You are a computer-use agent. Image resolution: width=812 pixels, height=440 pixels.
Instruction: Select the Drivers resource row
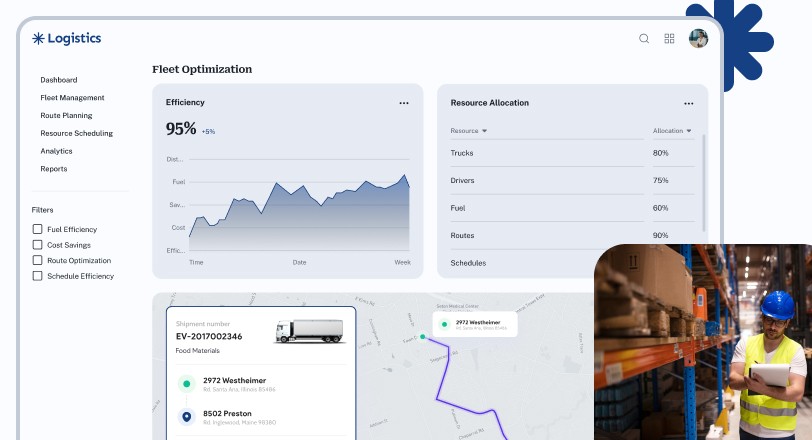[572, 181]
